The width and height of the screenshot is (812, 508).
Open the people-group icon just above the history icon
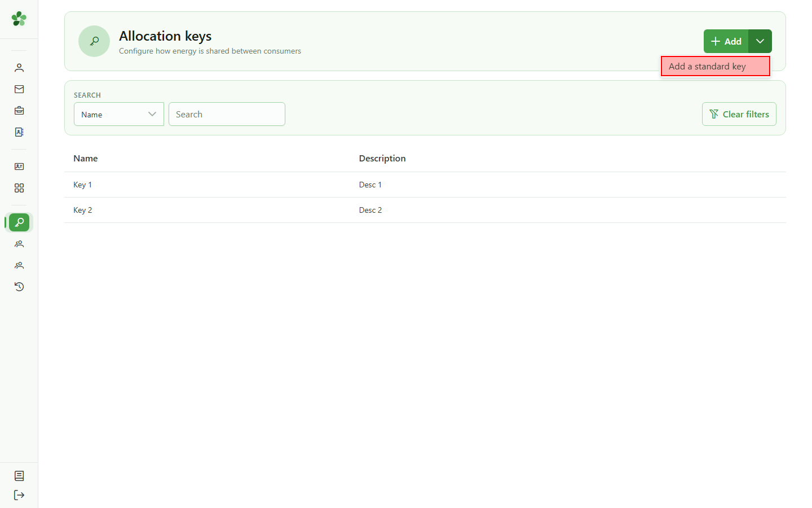click(x=19, y=265)
